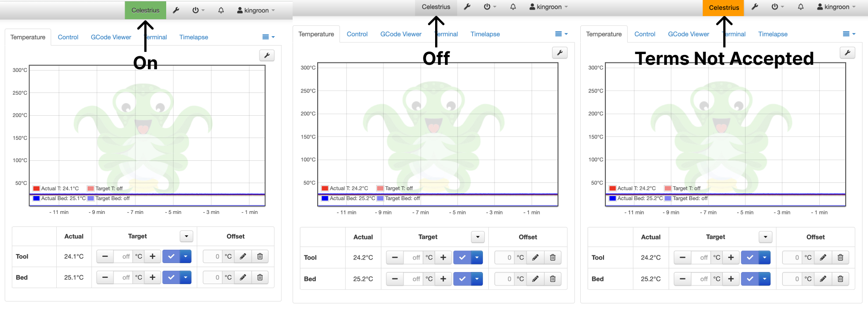Click the notification bell in left panel
Viewport: 868px width, 314px height.
tap(221, 10)
